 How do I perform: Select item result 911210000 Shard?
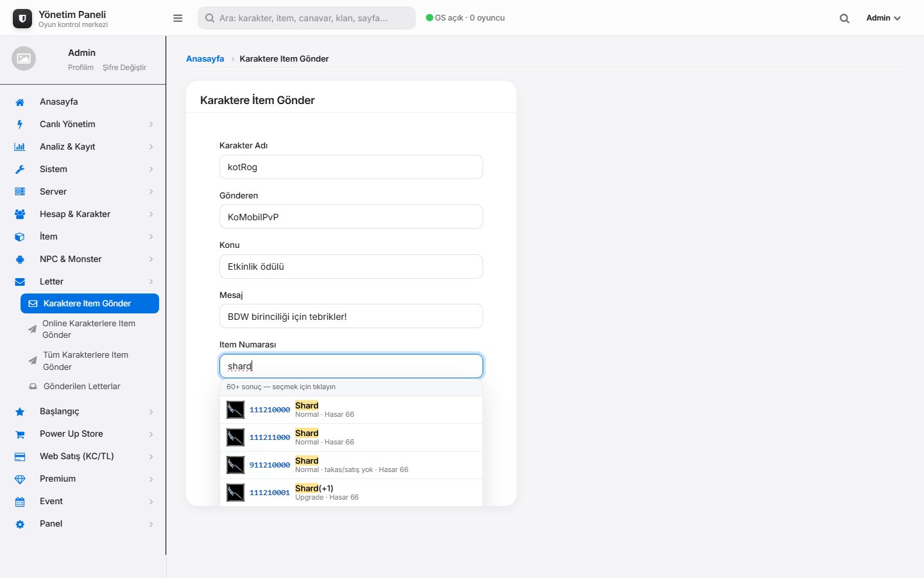click(351, 465)
